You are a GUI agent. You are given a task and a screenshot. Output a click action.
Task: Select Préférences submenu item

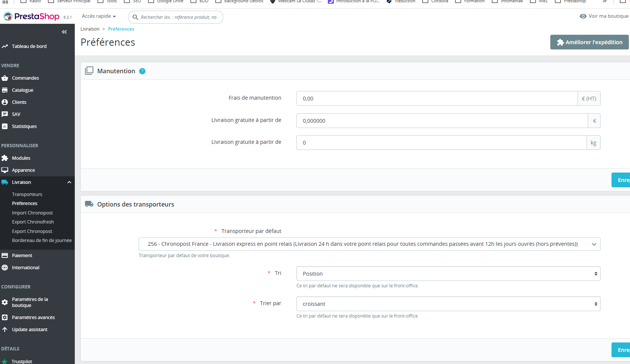[x=25, y=204]
